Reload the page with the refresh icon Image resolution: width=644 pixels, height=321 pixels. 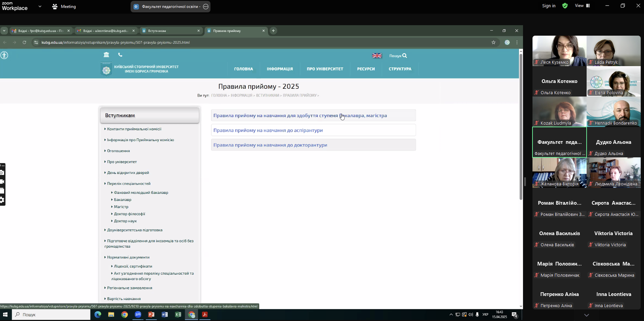tap(24, 42)
